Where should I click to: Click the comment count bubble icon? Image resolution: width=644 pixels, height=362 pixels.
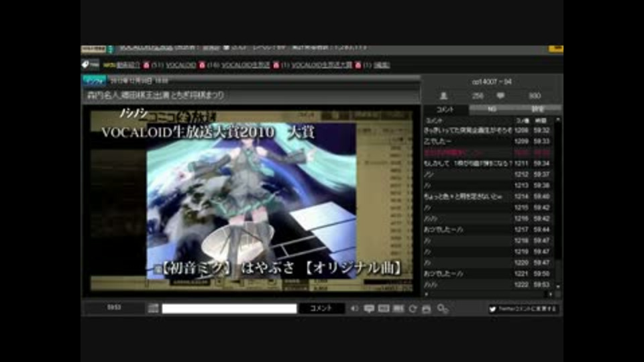point(500,96)
